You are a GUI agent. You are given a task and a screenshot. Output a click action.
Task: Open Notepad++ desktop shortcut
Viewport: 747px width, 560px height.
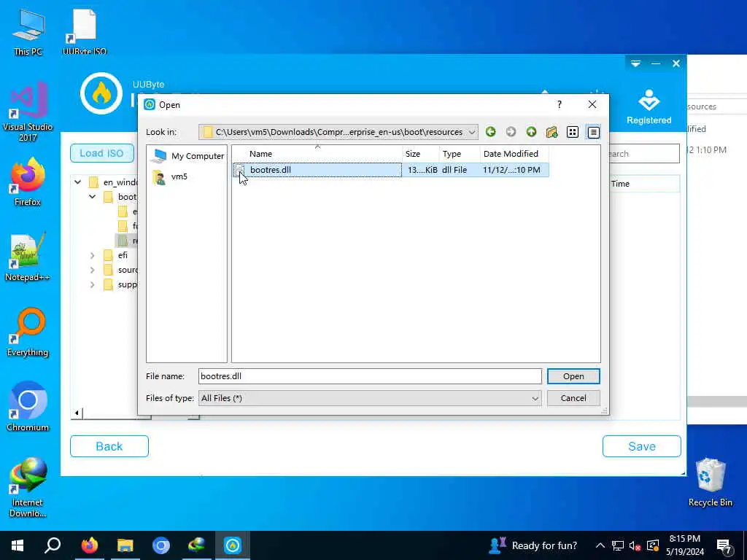point(27,257)
